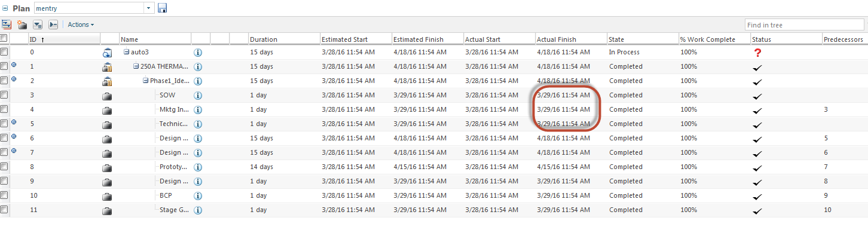
Task: Check the checkbox for row ID 8
Action: [4, 167]
